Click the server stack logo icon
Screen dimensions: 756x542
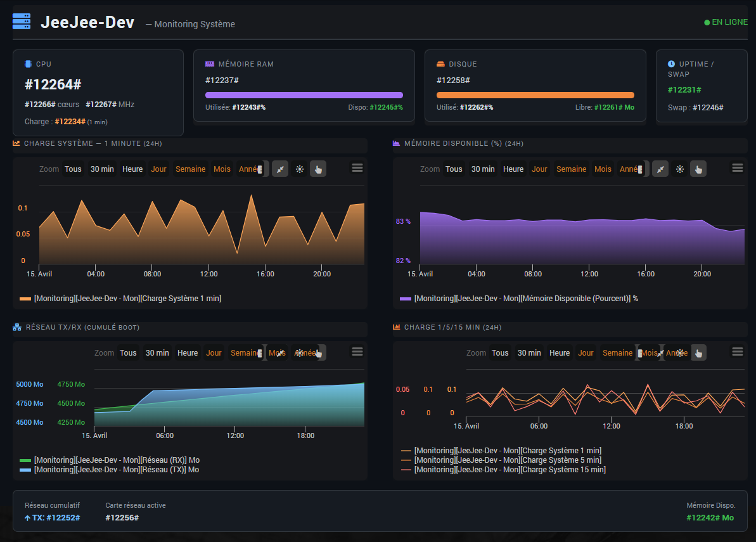tap(22, 22)
